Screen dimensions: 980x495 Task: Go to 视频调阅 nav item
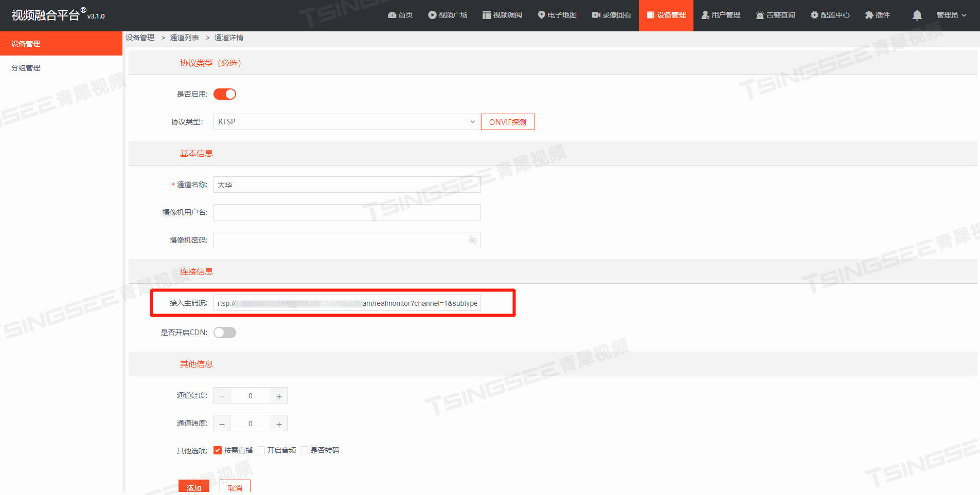[502, 15]
